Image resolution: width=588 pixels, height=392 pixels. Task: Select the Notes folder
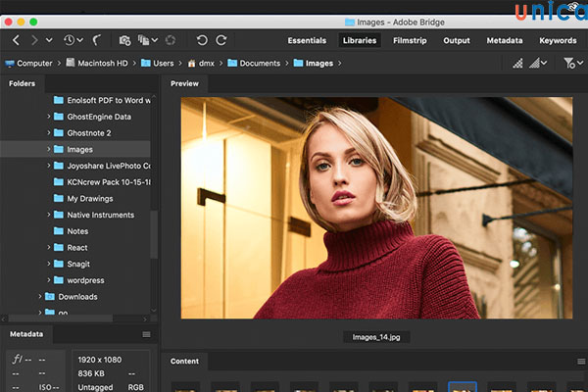tap(72, 231)
